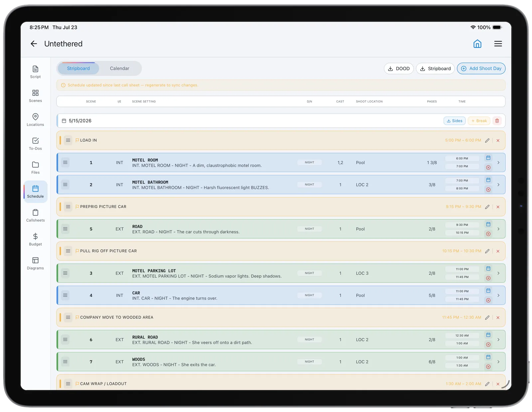The height and width of the screenshot is (412, 532).
Task: Open Callsheets from the sidebar
Action: coord(35,216)
